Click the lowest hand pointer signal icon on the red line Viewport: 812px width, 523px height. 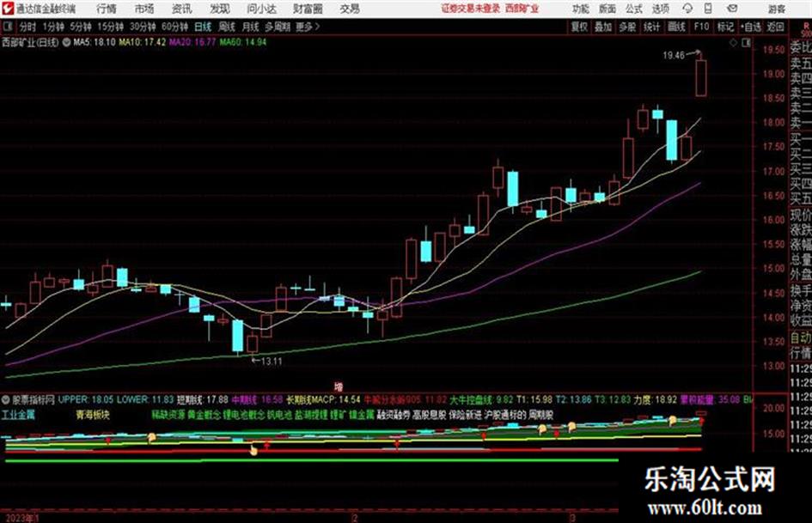coord(253,451)
